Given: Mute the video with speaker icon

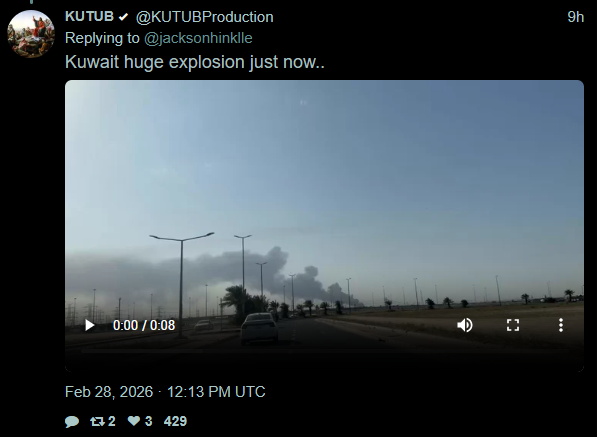Looking at the screenshot, I should 465,325.
